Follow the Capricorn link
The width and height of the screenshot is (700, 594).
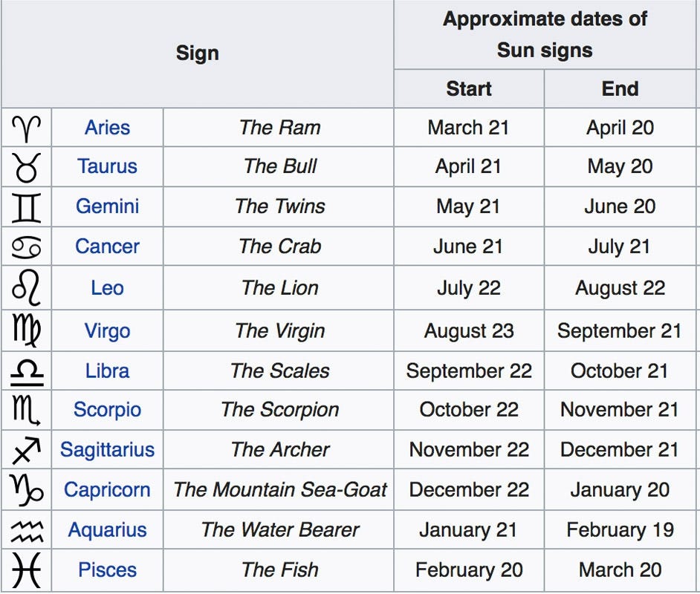coord(107,489)
